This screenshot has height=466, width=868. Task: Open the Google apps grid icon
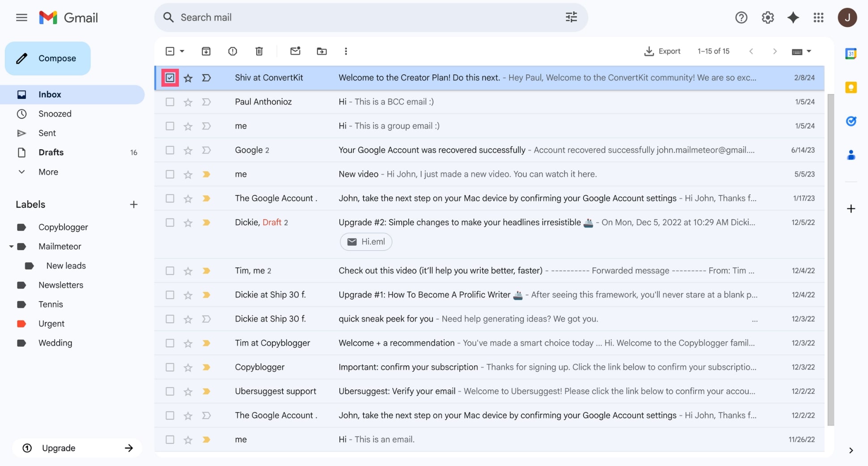[x=818, y=17]
